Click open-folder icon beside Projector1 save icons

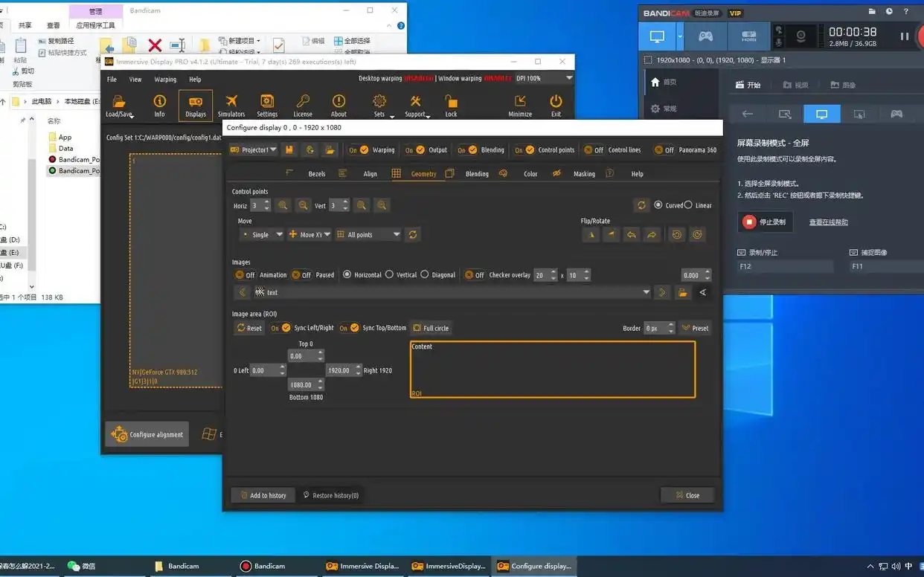[330, 149]
